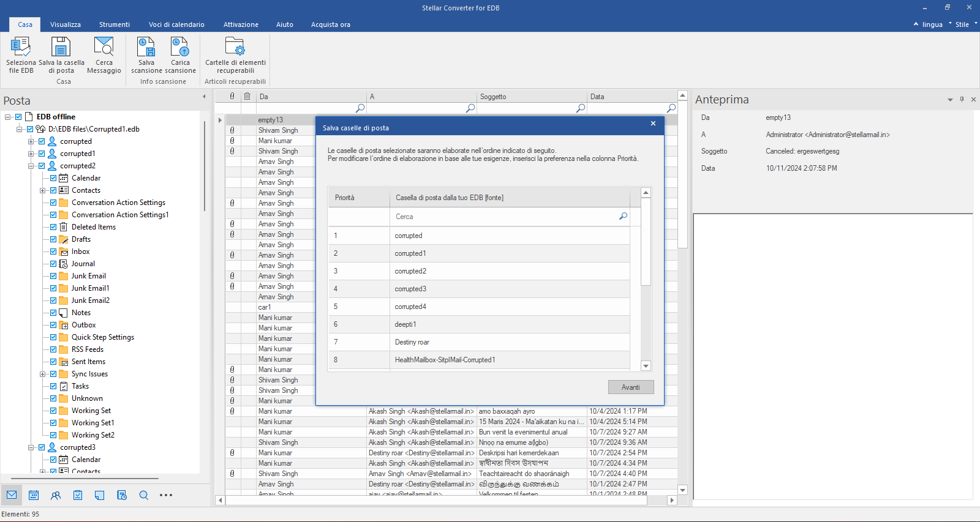The height and width of the screenshot is (522, 980).
Task: Open the Stile dropdown menu
Action: (962, 24)
